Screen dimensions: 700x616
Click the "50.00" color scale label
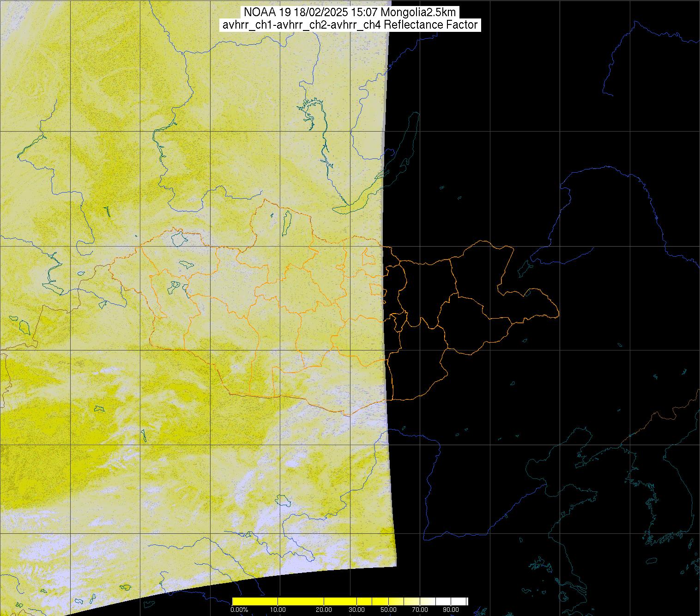[x=388, y=610]
